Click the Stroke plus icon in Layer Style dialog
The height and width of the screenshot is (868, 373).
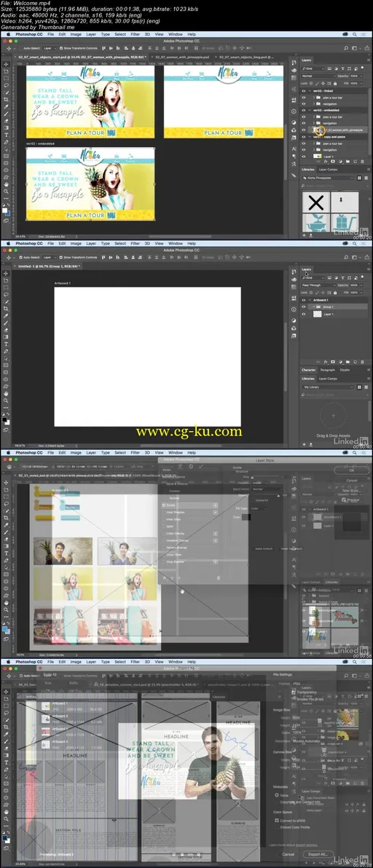click(x=216, y=505)
